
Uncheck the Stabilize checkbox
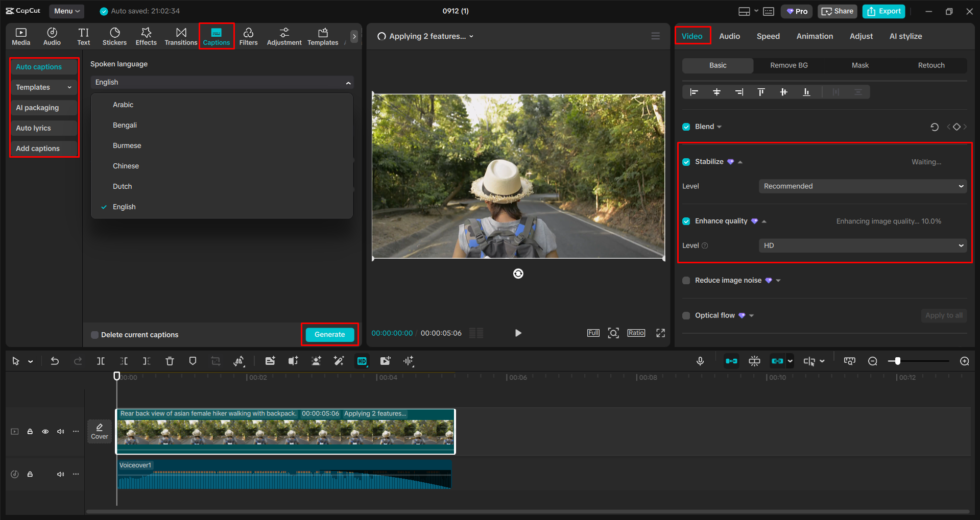(x=686, y=162)
